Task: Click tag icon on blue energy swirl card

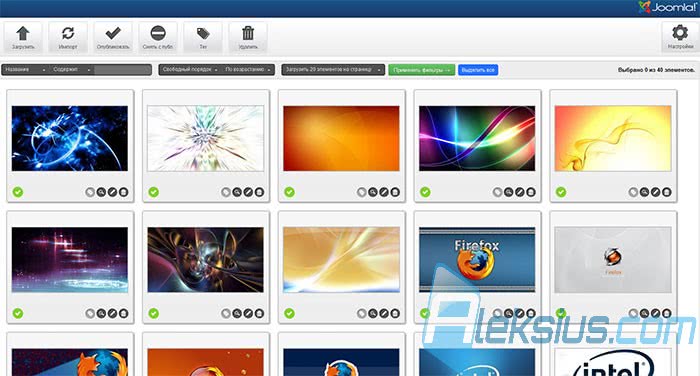Action: [90, 192]
